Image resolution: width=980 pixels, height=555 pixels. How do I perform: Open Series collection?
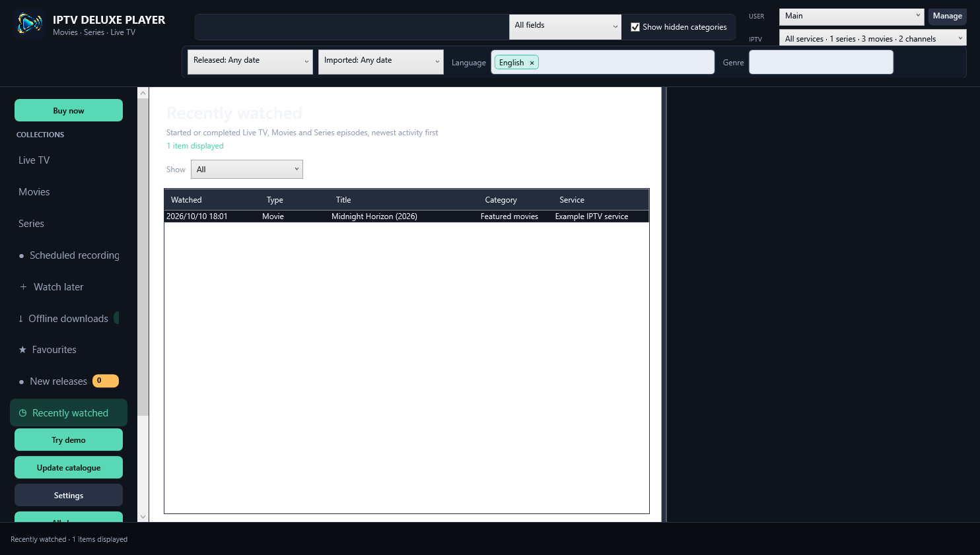click(69, 224)
